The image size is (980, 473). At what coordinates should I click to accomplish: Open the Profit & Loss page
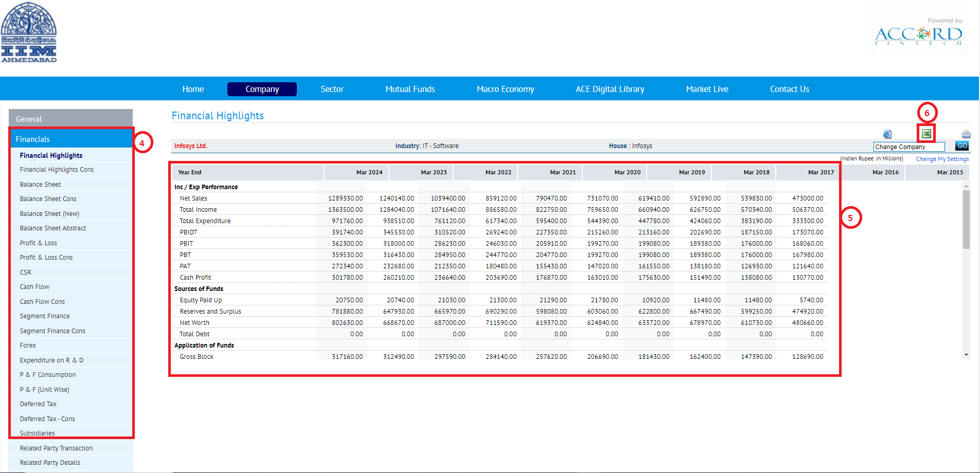coord(39,243)
